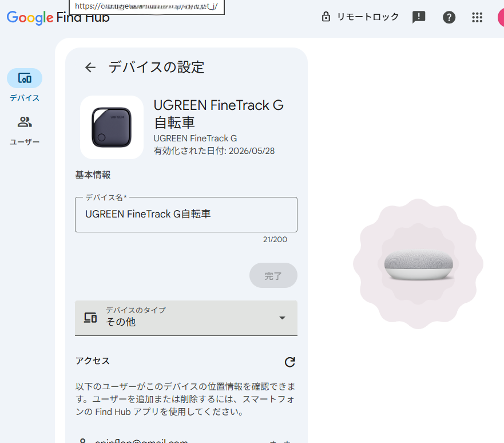Open the help question mark icon

(x=449, y=17)
